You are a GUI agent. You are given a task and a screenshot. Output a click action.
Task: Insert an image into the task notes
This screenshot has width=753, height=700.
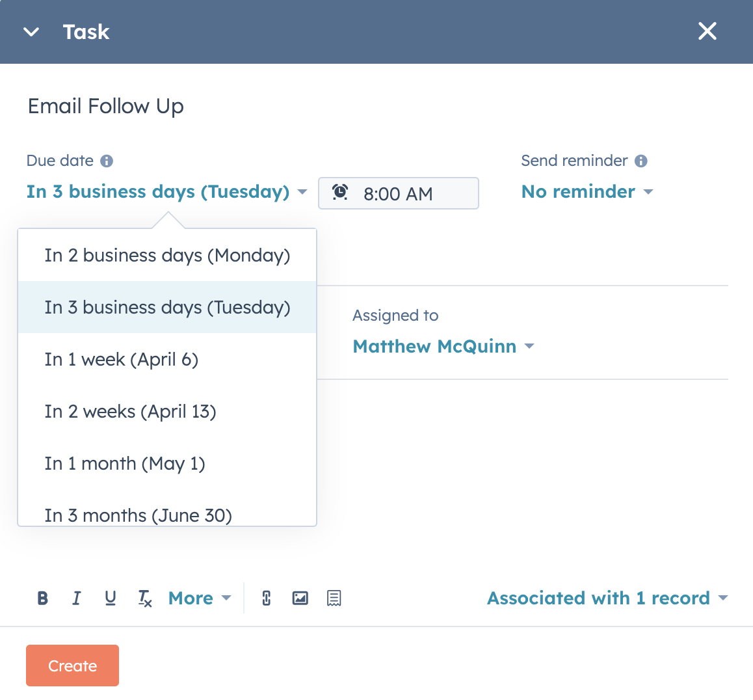[300, 598]
